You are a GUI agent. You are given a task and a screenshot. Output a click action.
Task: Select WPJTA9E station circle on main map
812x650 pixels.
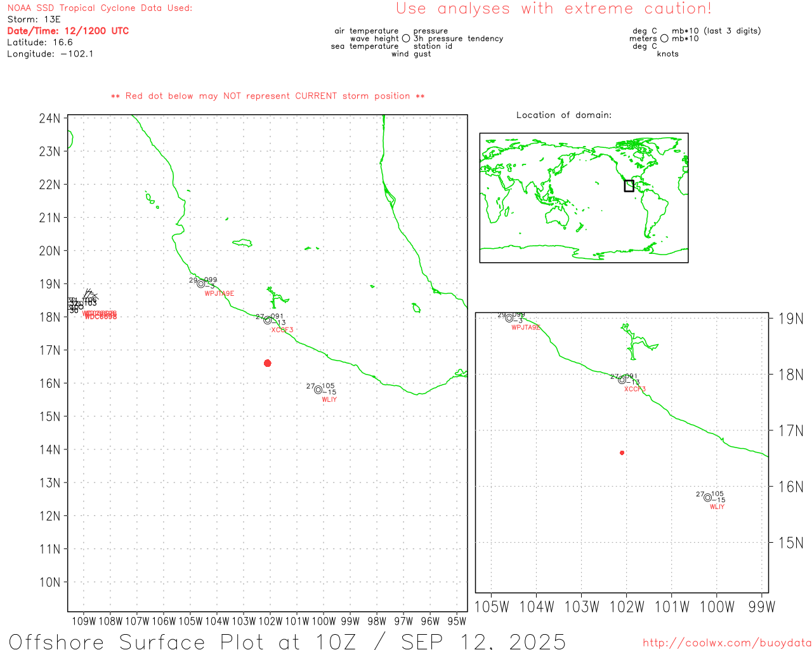(201, 284)
